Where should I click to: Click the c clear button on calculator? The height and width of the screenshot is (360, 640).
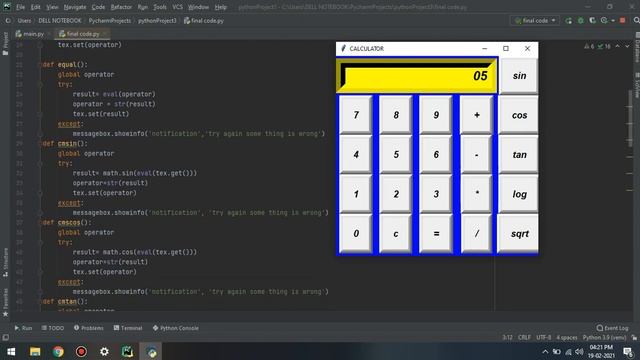click(x=396, y=234)
